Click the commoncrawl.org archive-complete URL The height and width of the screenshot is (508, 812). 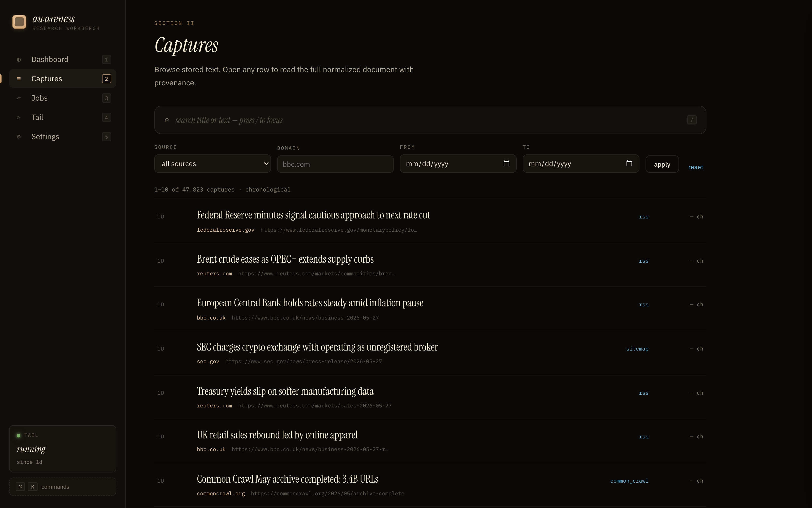click(x=328, y=494)
